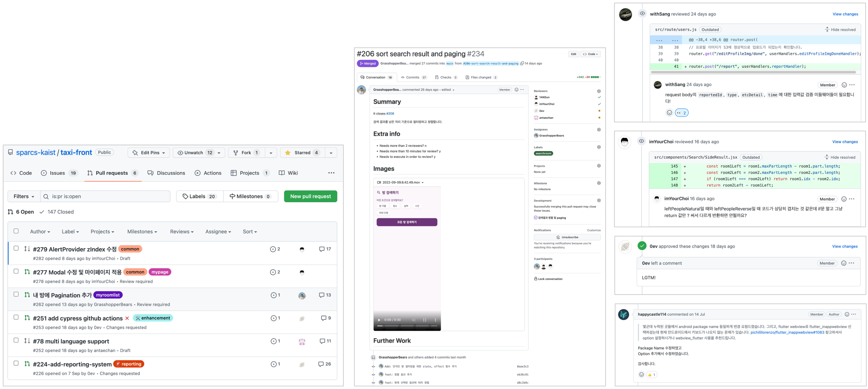The width and height of the screenshot is (868, 389).
Task: Open the kebab menu on happycastle114's comment
Action: coord(854,314)
